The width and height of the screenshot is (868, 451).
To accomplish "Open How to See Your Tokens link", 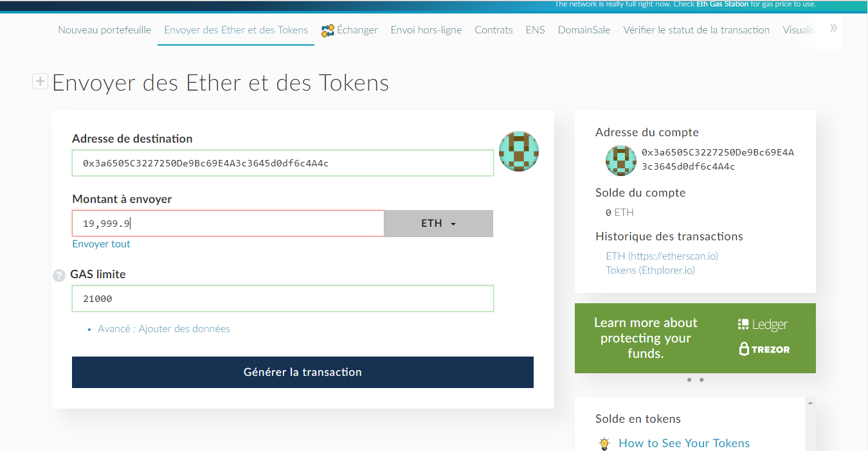I will point(684,443).
